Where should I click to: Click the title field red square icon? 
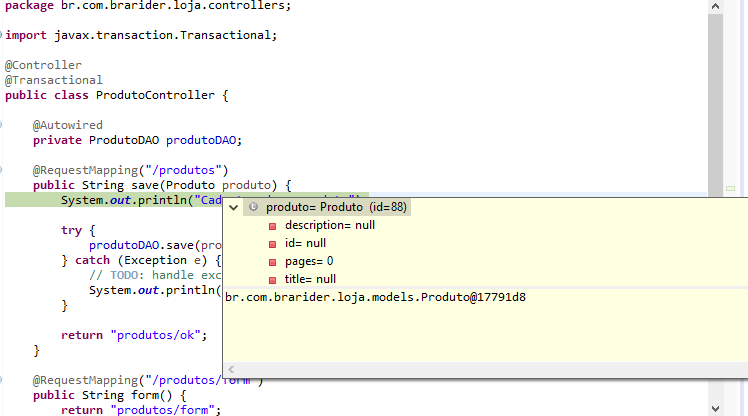(272, 280)
